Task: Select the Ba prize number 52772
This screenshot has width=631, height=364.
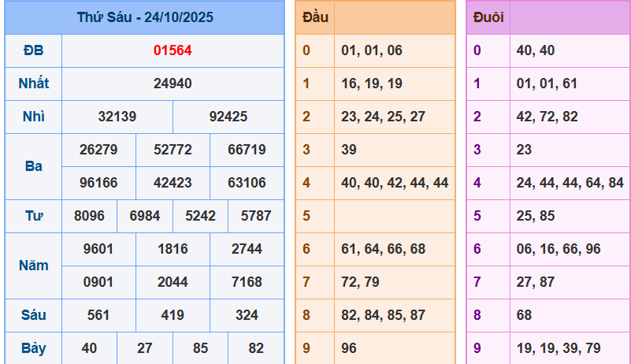Action: (173, 150)
